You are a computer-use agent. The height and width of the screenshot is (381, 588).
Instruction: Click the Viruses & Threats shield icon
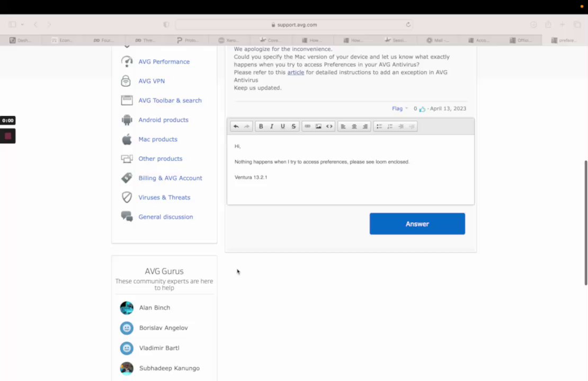(x=127, y=197)
